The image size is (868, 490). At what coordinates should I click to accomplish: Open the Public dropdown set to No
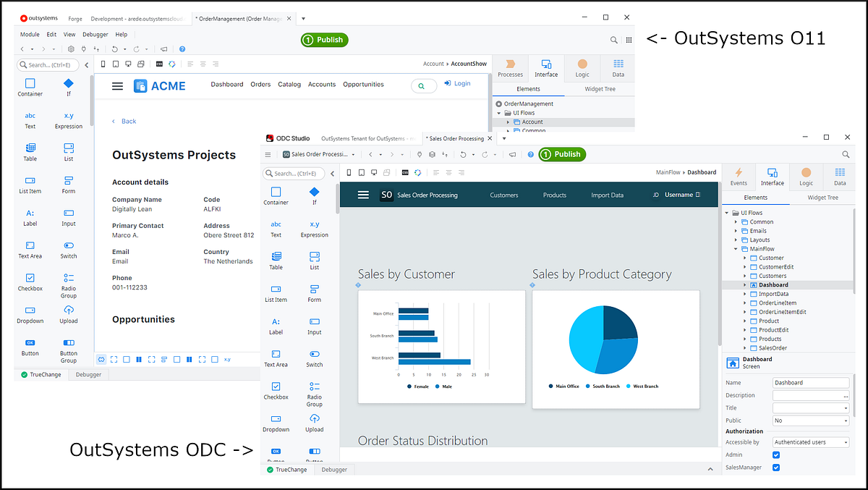(810, 420)
